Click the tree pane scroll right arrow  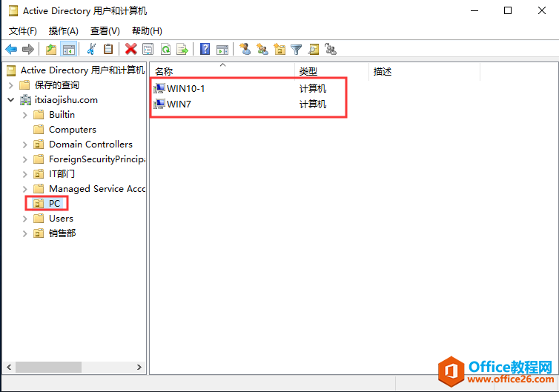139,367
